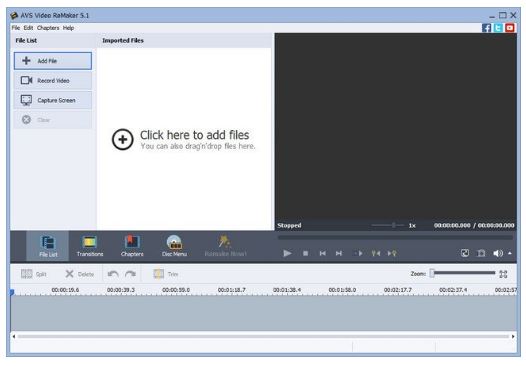Play the video preview
The width and height of the screenshot is (526, 366).
287,253
